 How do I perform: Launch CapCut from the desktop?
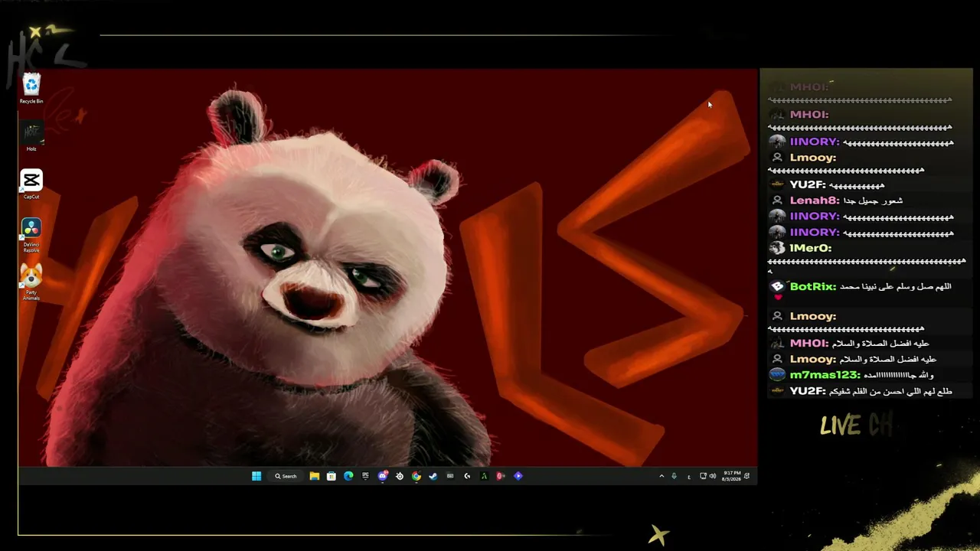pos(31,184)
